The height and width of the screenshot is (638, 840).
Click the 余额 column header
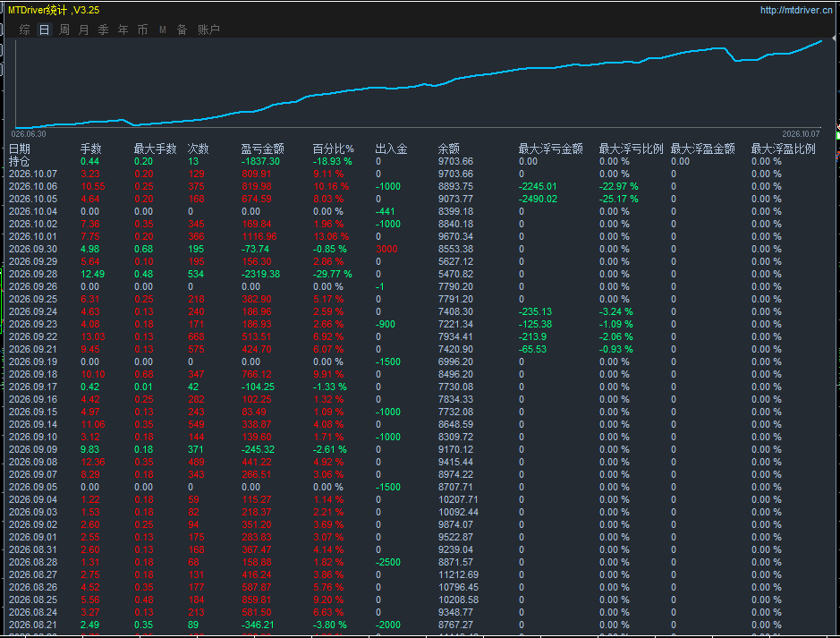449,149
